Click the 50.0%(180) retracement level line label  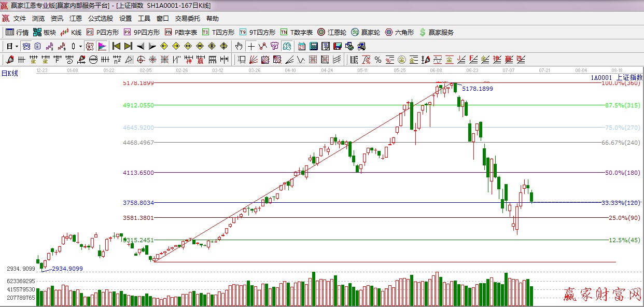tap(622, 173)
